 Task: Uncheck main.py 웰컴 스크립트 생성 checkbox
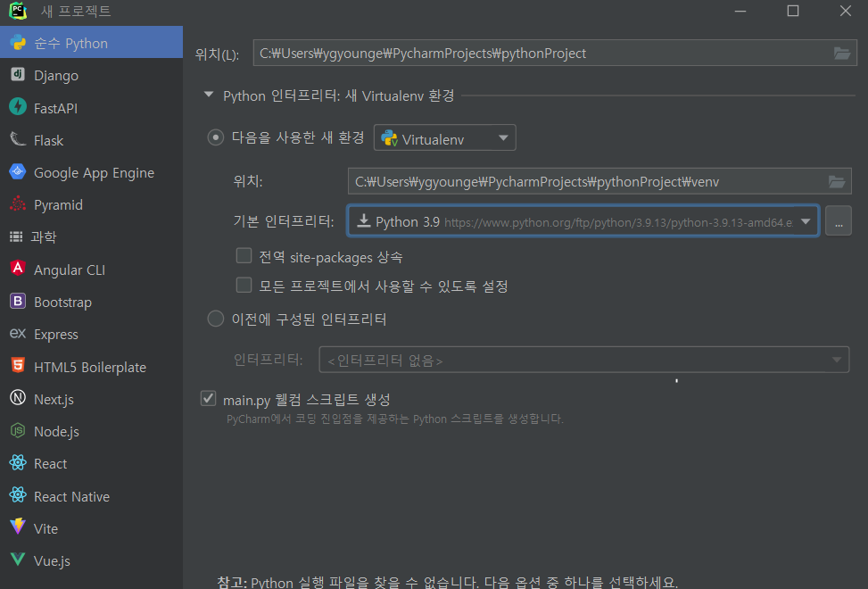(208, 398)
